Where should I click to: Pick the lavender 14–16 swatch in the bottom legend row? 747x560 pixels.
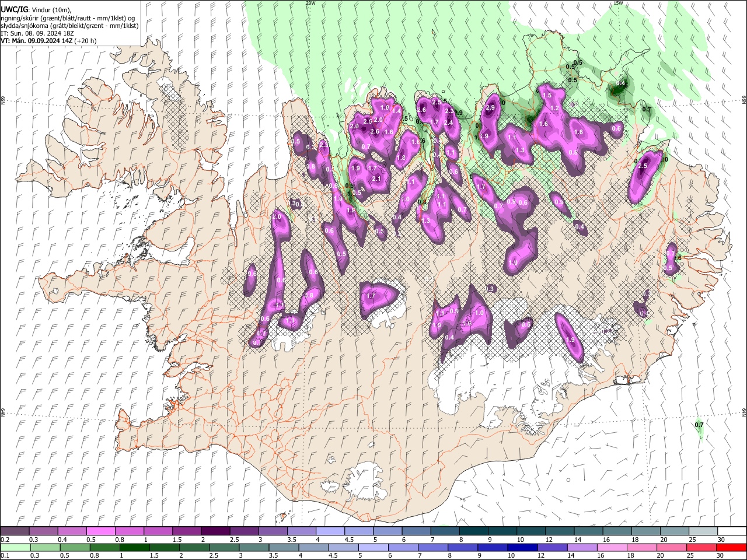coord(581,548)
